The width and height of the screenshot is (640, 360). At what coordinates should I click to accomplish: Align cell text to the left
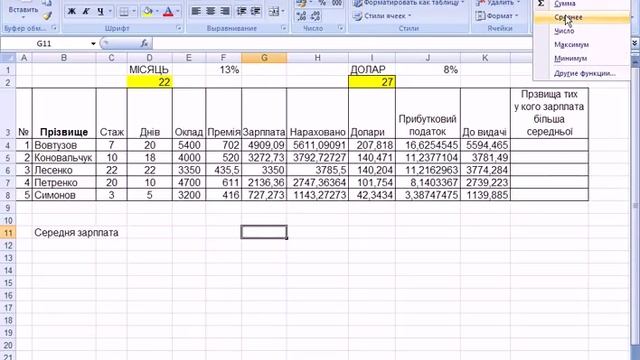coord(196,11)
